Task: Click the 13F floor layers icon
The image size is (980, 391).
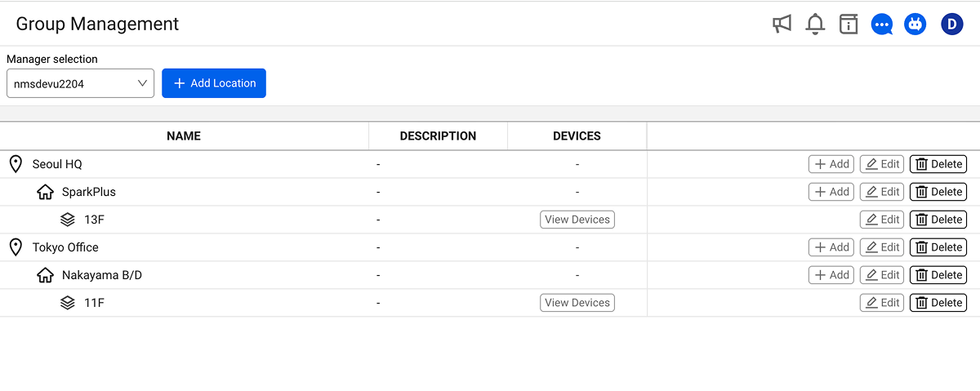Action: (68, 220)
